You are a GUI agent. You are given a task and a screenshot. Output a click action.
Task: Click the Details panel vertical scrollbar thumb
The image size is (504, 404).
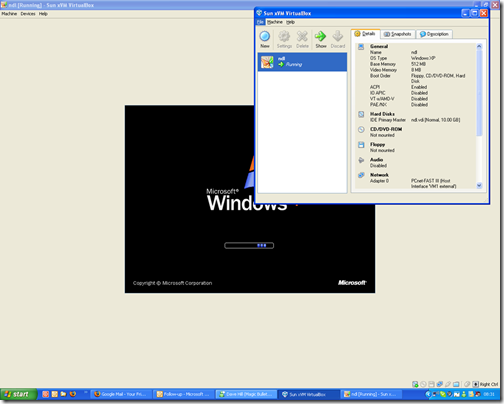(479, 93)
